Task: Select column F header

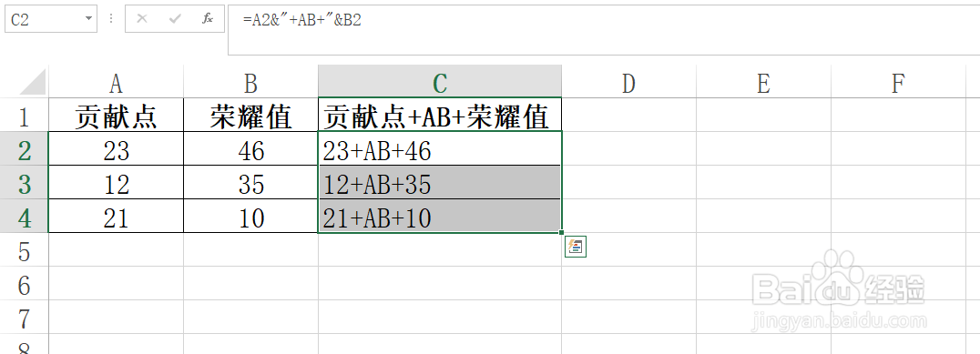Action: click(898, 82)
